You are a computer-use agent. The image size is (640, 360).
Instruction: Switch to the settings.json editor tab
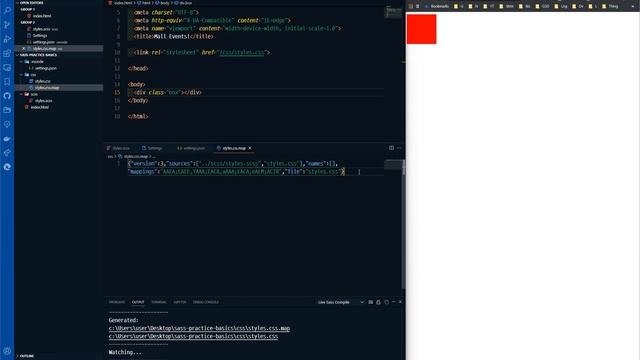coord(191,148)
